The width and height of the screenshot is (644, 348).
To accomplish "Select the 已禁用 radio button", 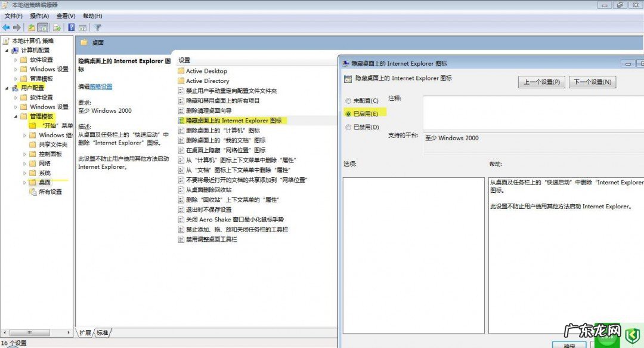I will [x=348, y=127].
